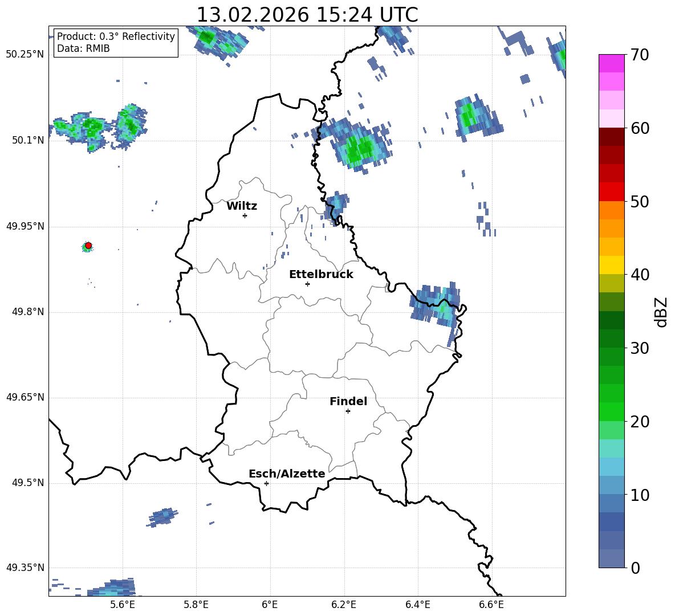Click the Esch/Alzette city label

point(287,474)
